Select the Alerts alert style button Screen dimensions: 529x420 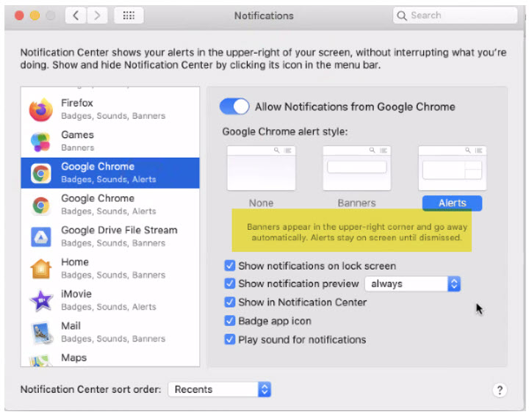(452, 203)
